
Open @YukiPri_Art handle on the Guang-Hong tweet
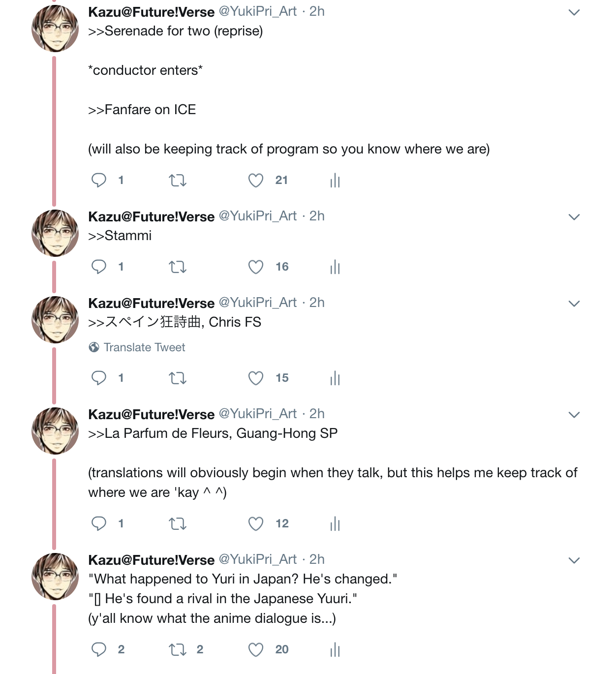coord(257,414)
